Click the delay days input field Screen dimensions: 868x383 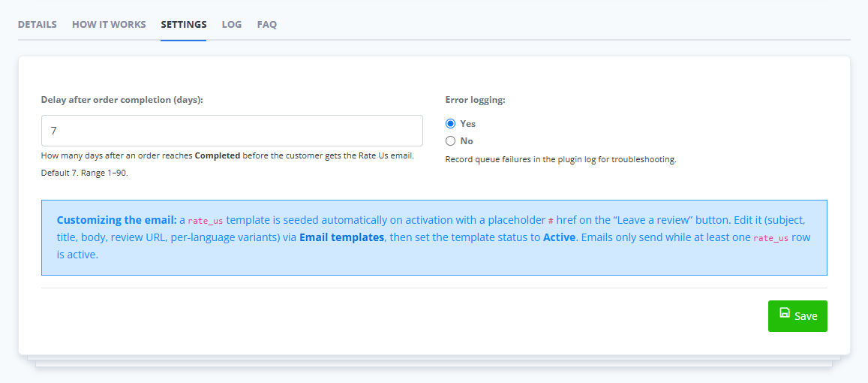[x=232, y=131]
